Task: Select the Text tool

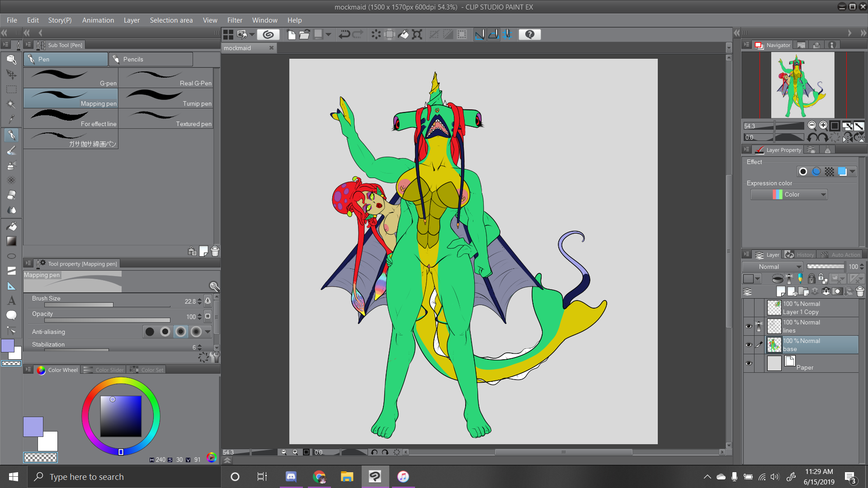Action: tap(11, 300)
